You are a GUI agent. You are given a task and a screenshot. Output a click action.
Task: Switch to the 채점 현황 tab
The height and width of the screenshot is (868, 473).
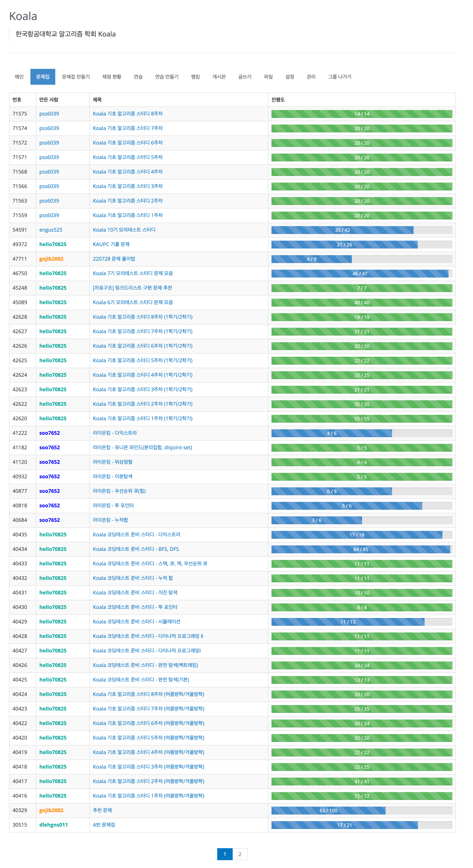coord(112,77)
